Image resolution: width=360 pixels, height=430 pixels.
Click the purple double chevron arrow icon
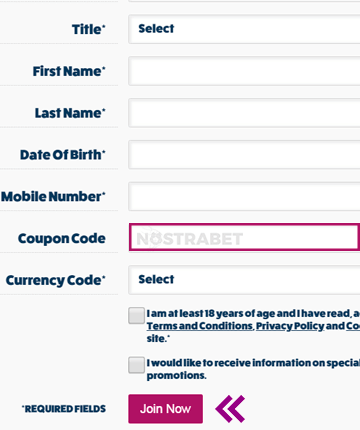click(x=230, y=409)
